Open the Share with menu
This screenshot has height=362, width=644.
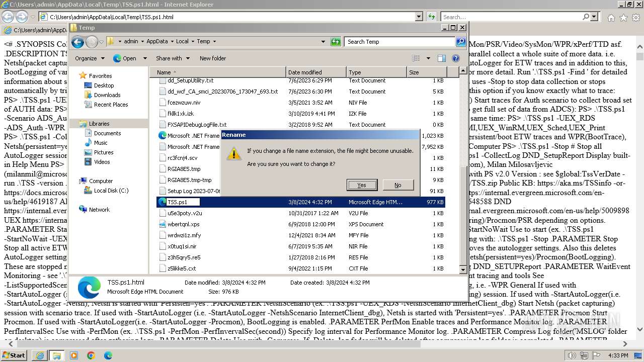(173, 58)
